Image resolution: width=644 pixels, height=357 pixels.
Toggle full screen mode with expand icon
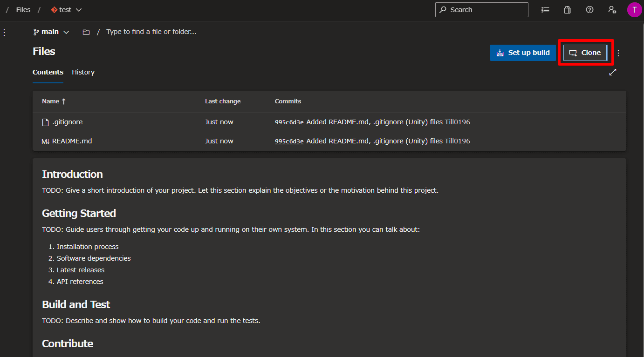(x=613, y=72)
